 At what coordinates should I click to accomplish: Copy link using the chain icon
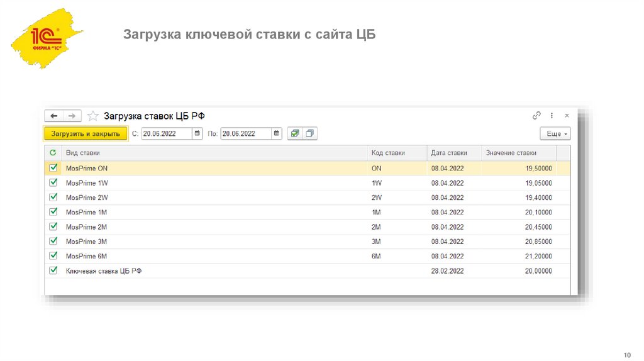pyautogui.click(x=536, y=115)
